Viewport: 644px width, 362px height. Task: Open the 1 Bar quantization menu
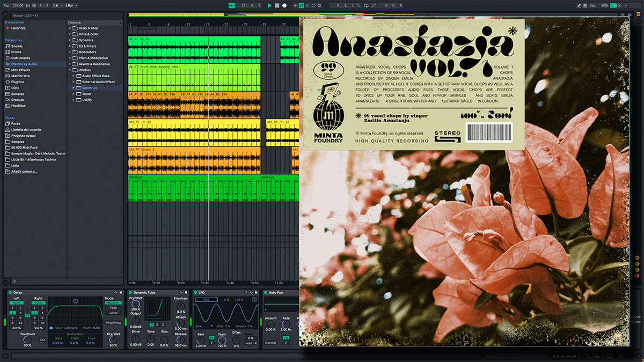point(71,5)
